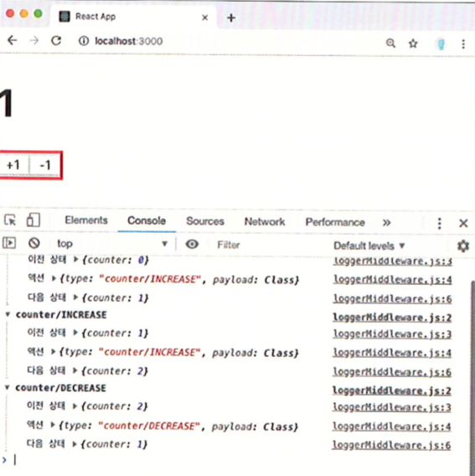Expand {counter: 1} under the counter/INCREASE group
The height and width of the screenshot is (476, 475).
click(x=75, y=333)
